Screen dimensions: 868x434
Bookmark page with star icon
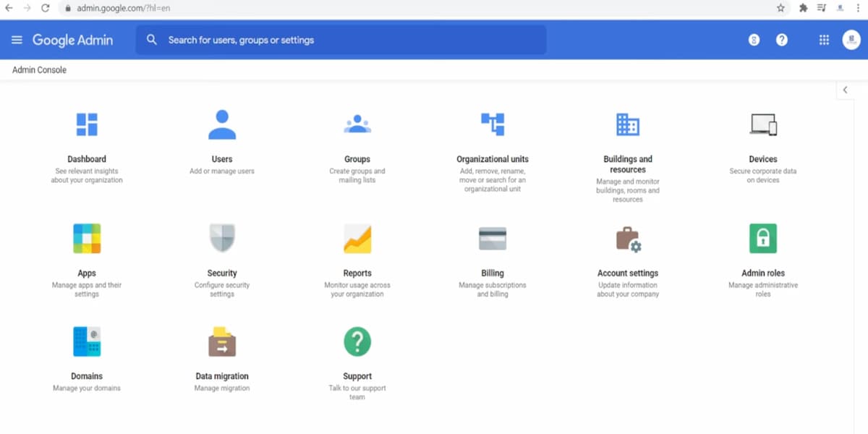pyautogui.click(x=780, y=8)
